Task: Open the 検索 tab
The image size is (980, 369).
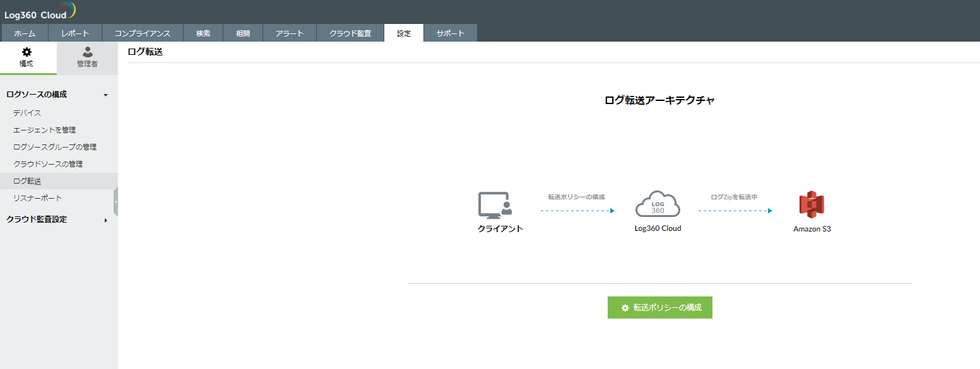Action: pyautogui.click(x=203, y=33)
